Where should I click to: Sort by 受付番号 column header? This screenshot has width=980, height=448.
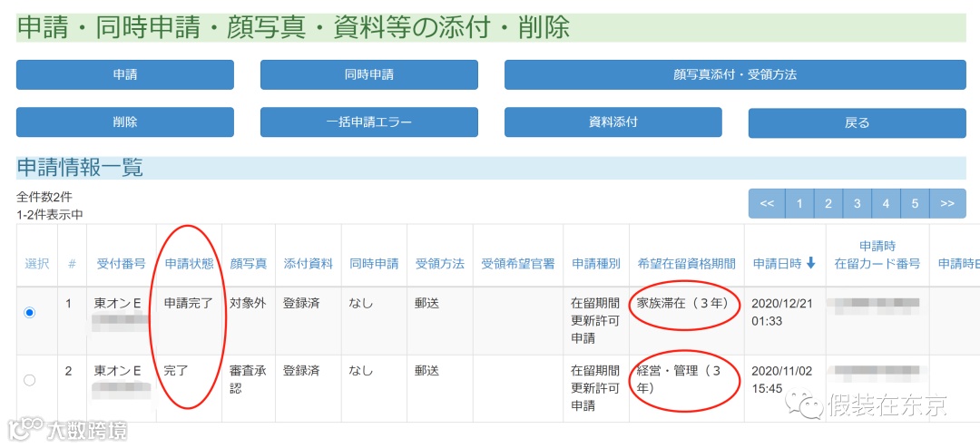122,264
